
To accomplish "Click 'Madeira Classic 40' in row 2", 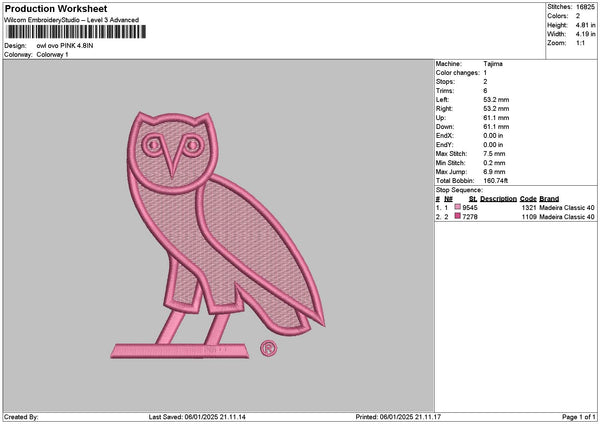I will pos(567,217).
